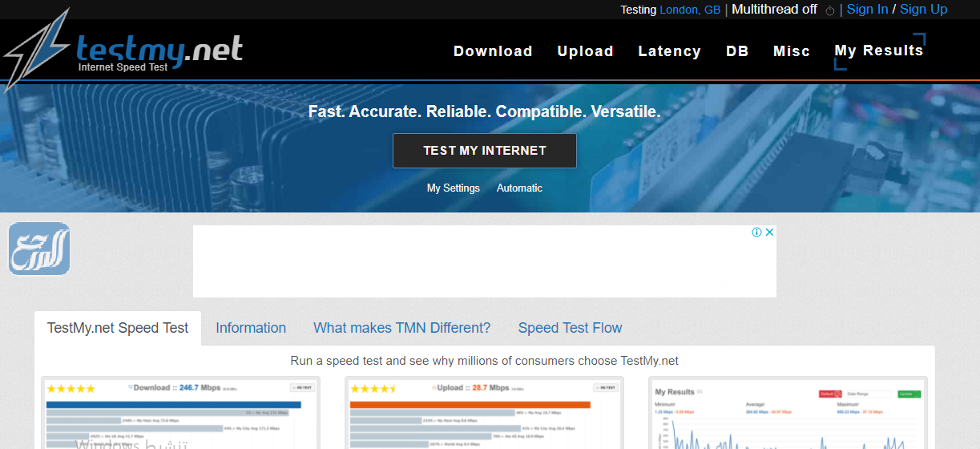Open the Download 246.7 Mbps result thumbnail
Screen dimensions: 980x449
(x=180, y=413)
